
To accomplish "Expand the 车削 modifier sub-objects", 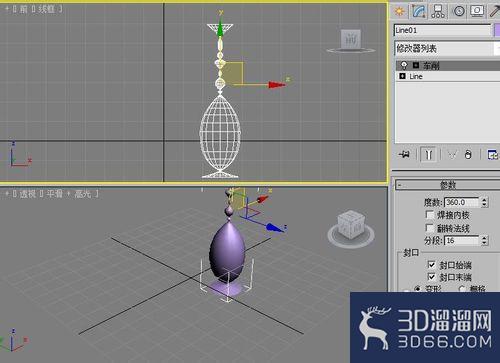I will click(416, 65).
